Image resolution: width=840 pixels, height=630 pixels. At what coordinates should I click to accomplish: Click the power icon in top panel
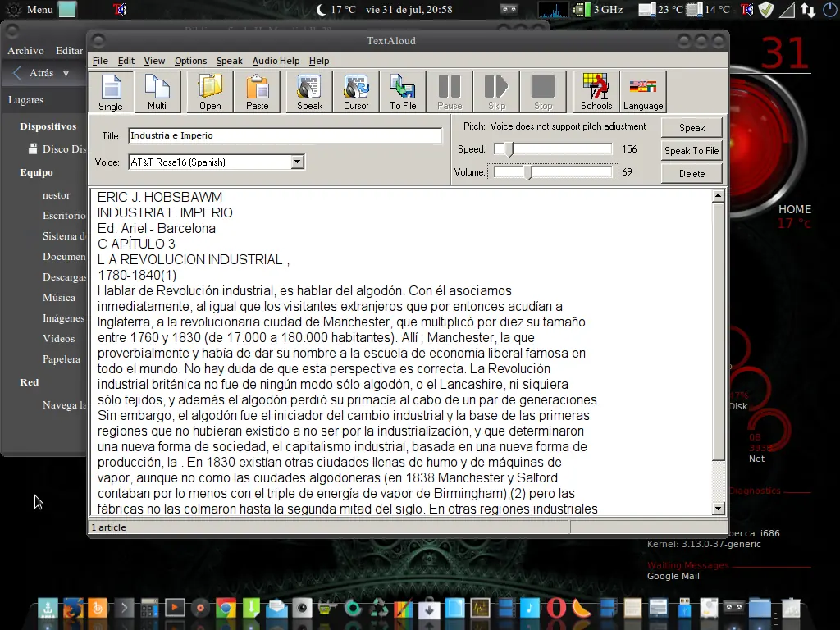pos(829,9)
